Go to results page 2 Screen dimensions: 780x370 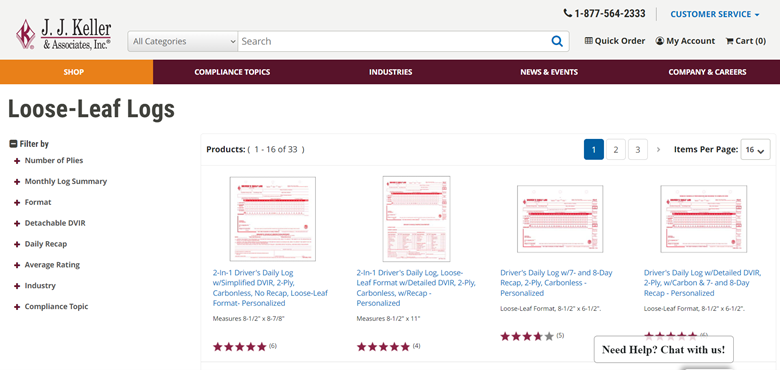click(x=616, y=149)
